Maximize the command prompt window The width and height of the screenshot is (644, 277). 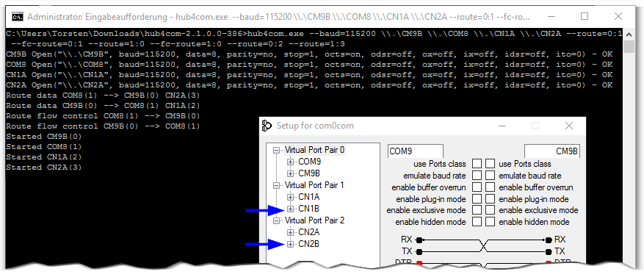585,16
